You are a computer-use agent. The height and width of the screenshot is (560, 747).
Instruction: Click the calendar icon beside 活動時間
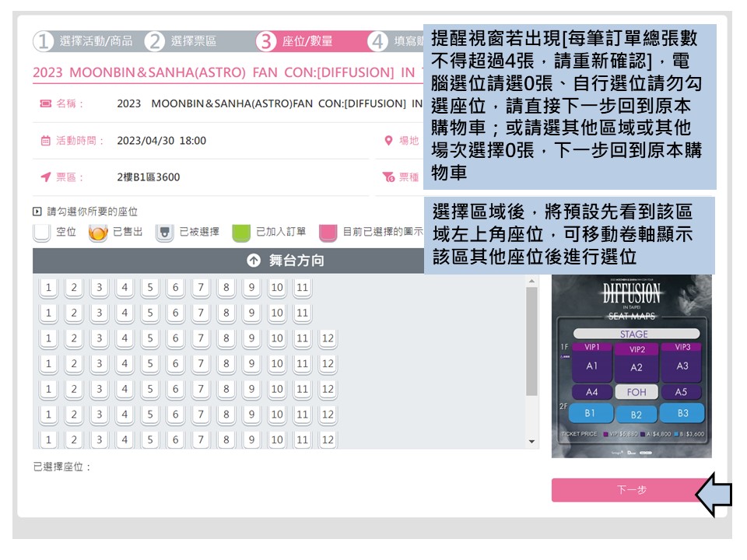pos(44,139)
